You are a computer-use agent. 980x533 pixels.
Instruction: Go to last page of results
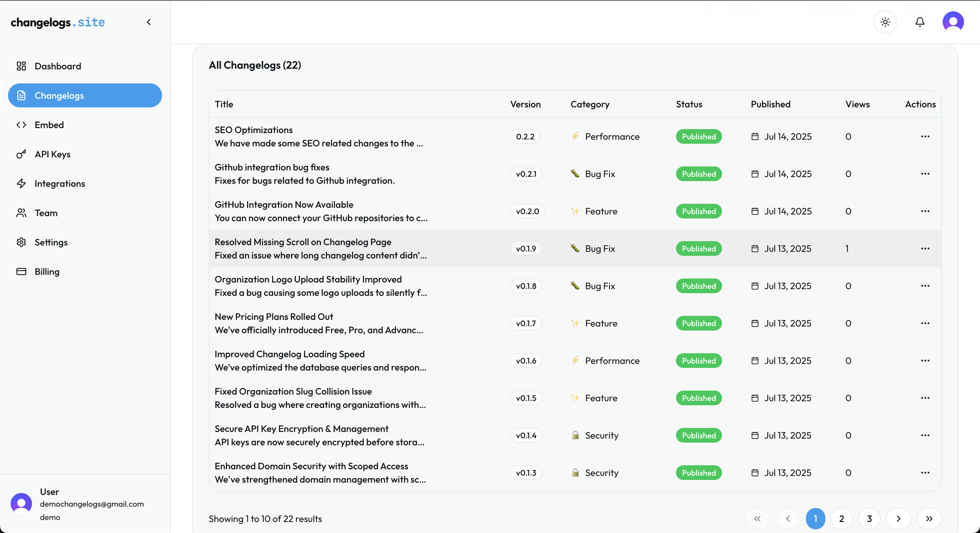click(x=929, y=519)
